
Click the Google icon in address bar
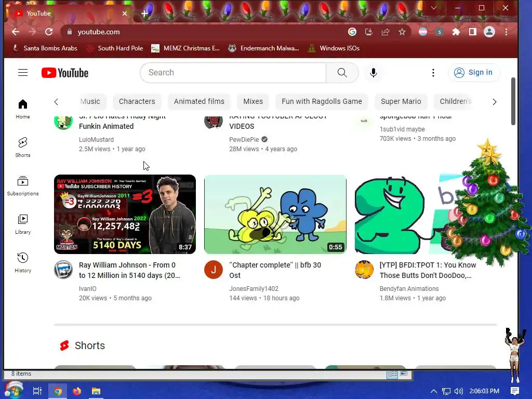352,32
